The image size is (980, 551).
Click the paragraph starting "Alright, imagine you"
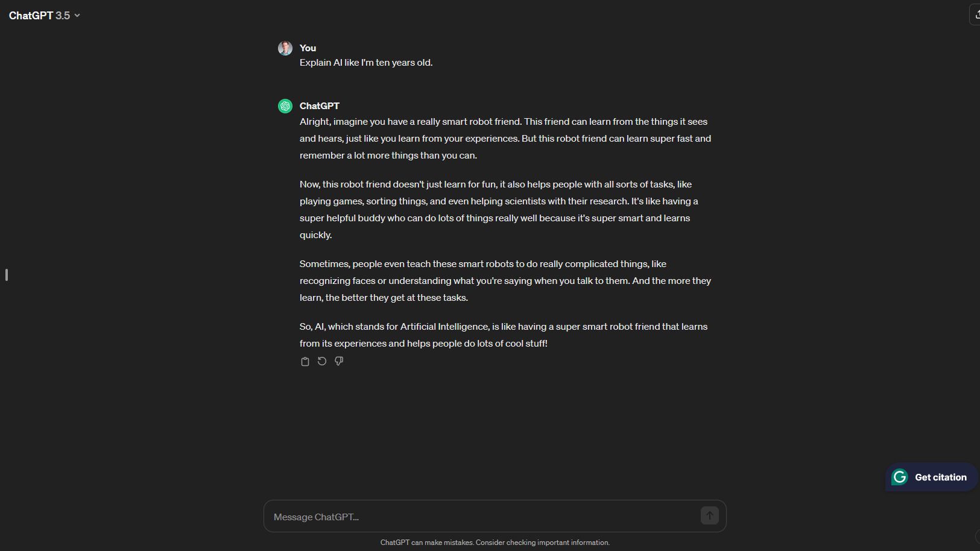coord(505,139)
